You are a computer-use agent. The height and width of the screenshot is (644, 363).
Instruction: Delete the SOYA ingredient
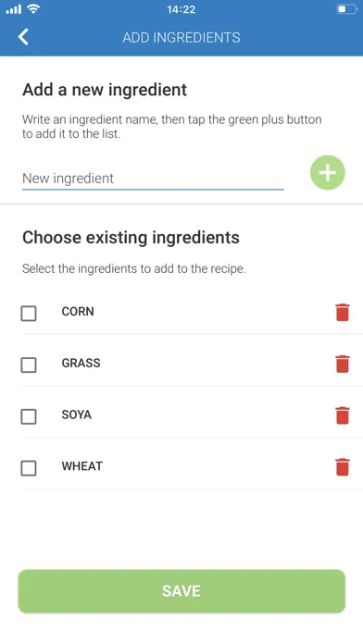pos(343,415)
